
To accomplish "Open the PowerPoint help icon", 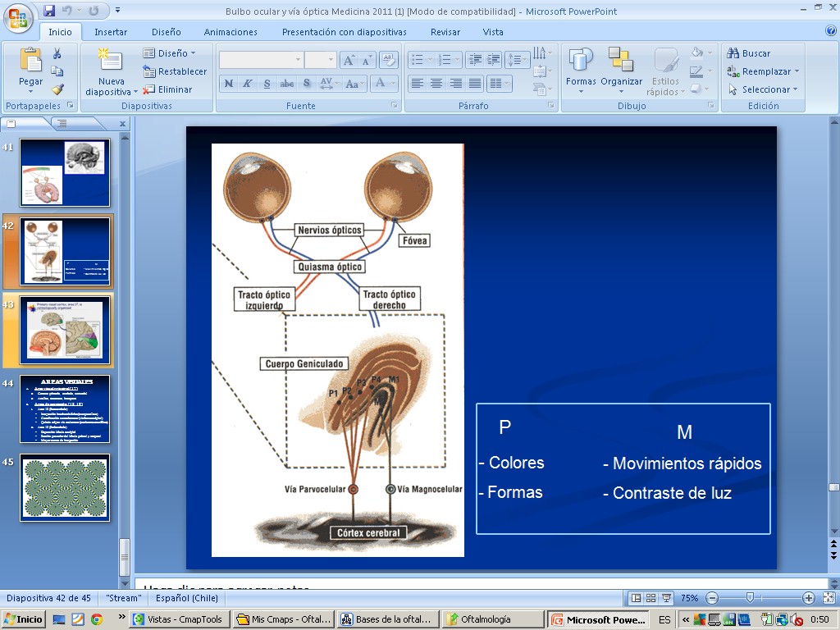I will click(830, 31).
